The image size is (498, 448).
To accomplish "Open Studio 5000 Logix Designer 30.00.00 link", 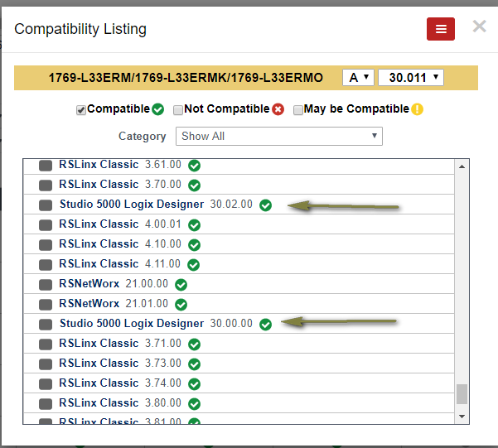I will point(132,323).
